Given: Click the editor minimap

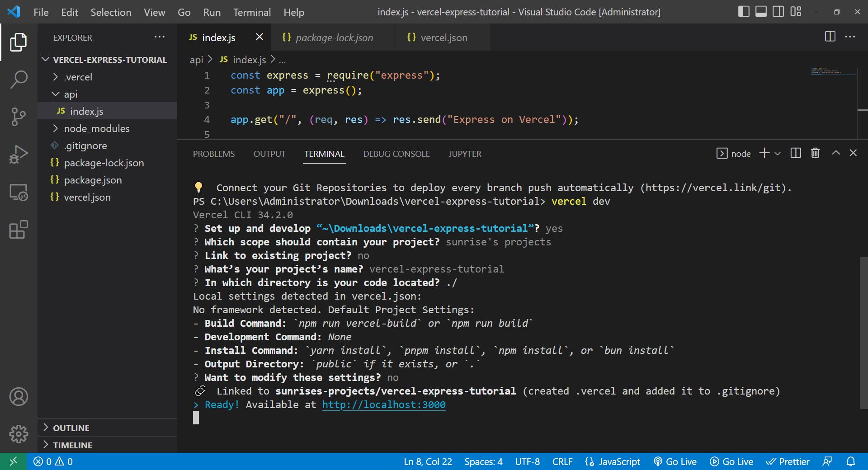Looking at the screenshot, I should tap(834, 71).
